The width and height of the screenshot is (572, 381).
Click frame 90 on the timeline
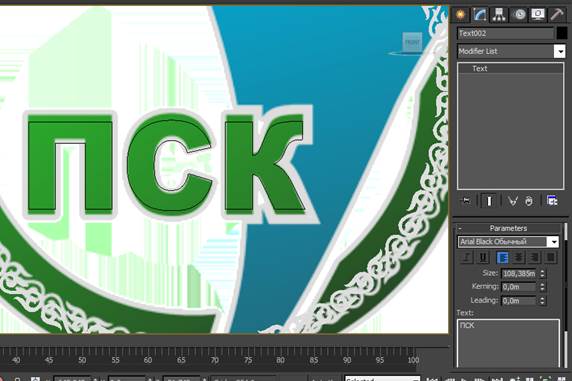click(347, 360)
